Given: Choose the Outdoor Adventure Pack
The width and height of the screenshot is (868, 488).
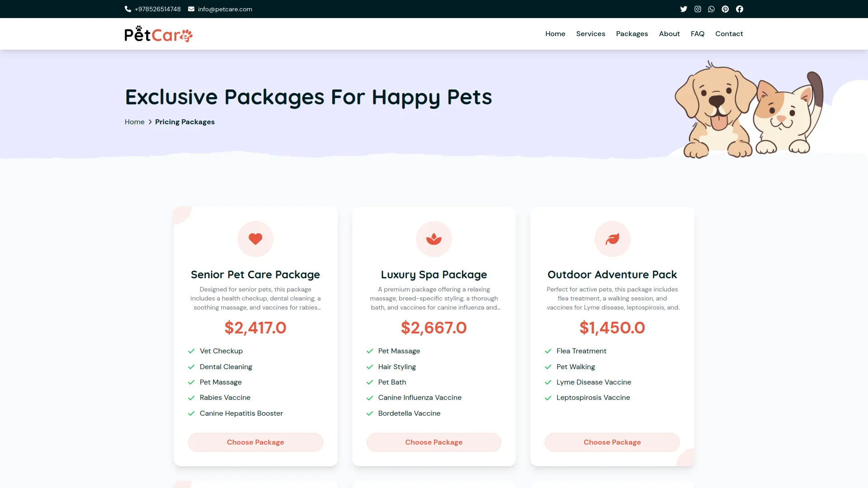Looking at the screenshot, I should [x=612, y=442].
